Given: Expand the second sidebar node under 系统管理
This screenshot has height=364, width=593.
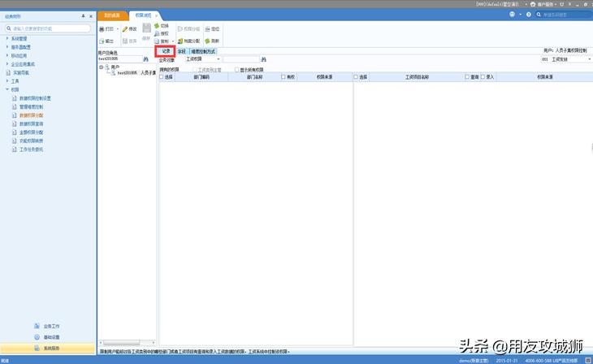Looking at the screenshot, I should [6, 47].
